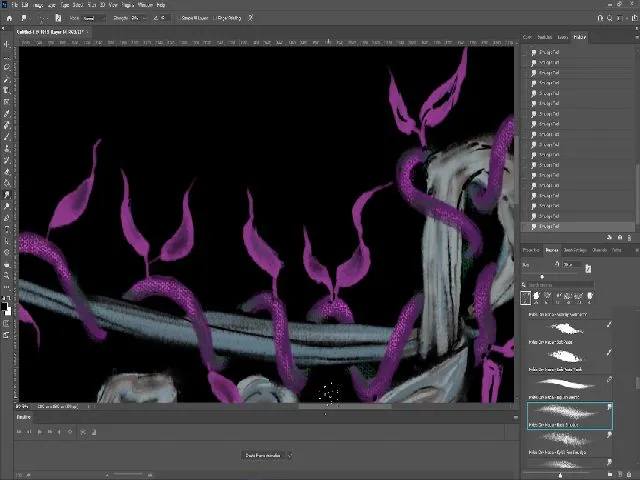Open search icon at top right
Viewport: 640px width, 480px height.
click(x=609, y=18)
